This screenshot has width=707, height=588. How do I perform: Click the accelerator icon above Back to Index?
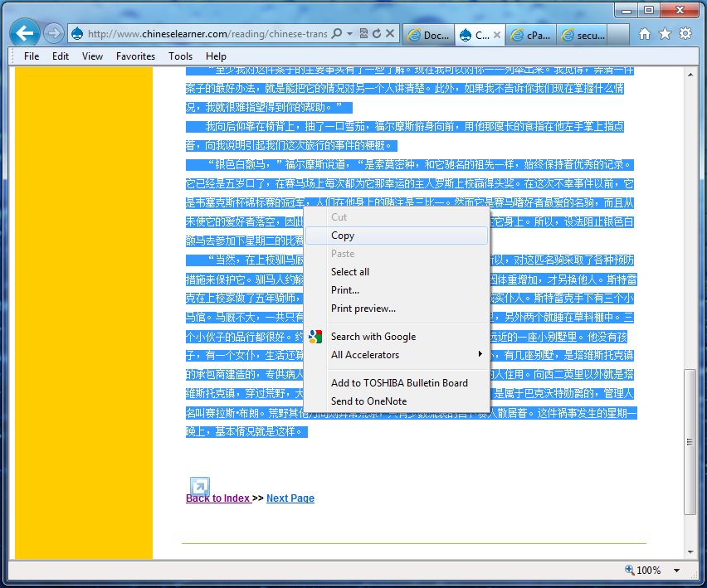[x=199, y=486]
